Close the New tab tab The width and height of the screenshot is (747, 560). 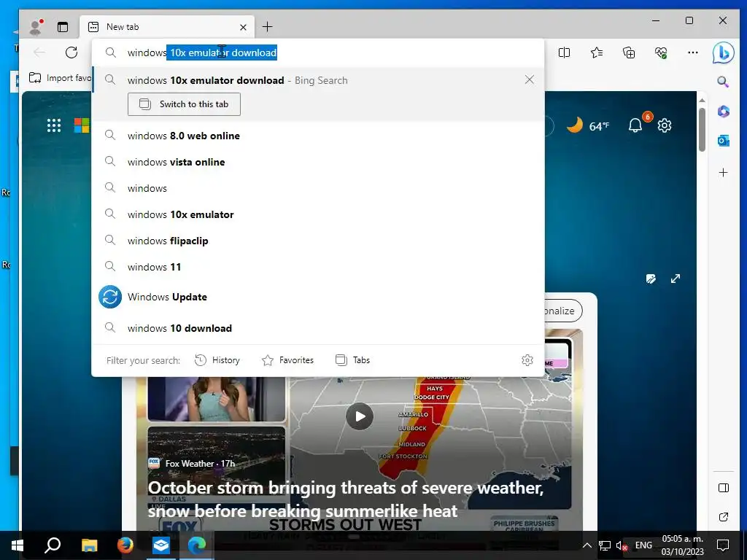point(243,27)
